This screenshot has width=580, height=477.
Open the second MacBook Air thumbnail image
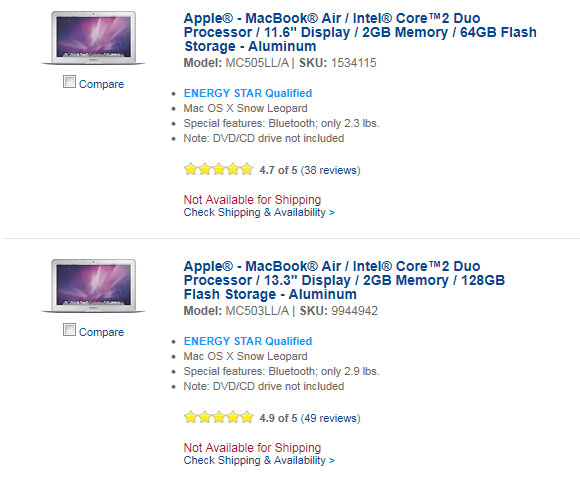(x=93, y=286)
